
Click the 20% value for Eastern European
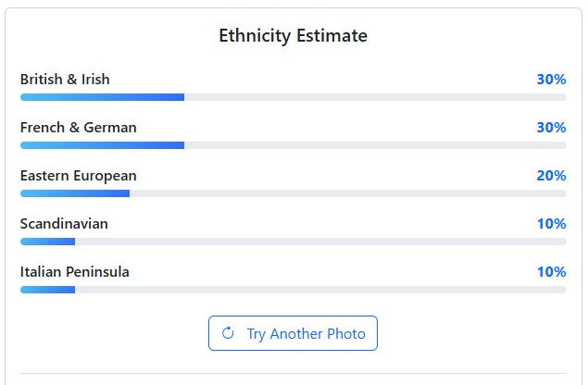551,176
